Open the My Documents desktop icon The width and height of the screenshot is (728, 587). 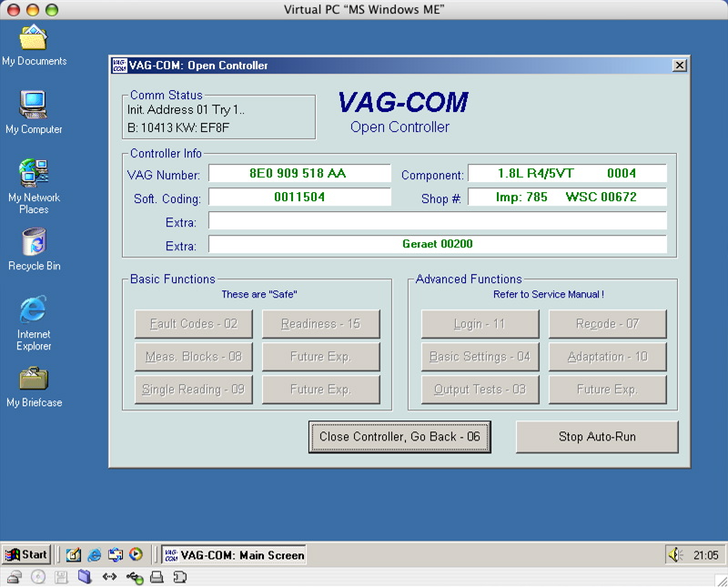34,45
